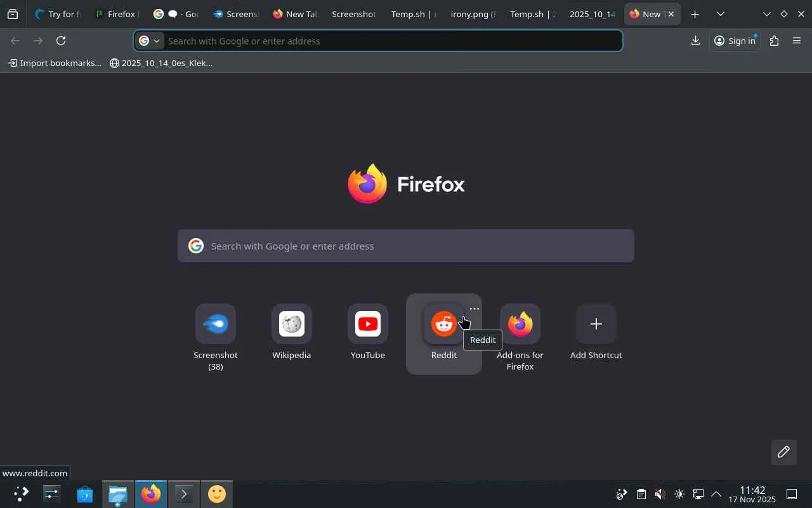Expand the list all tabs dropdown

721,14
